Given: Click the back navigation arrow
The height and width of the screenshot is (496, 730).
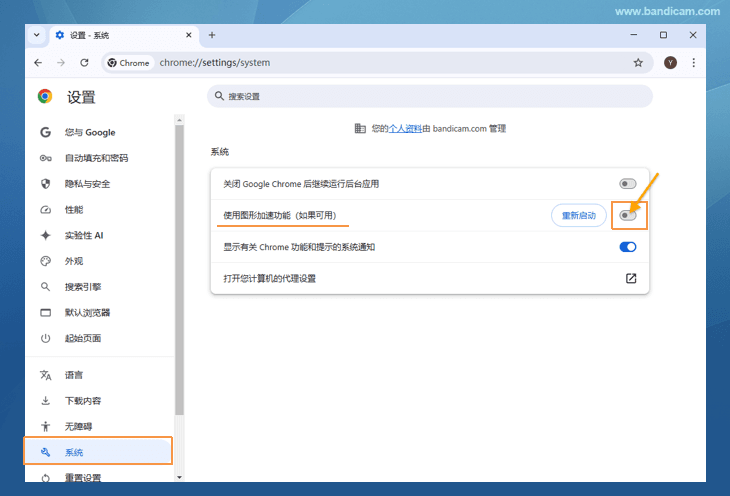Looking at the screenshot, I should tap(38, 62).
